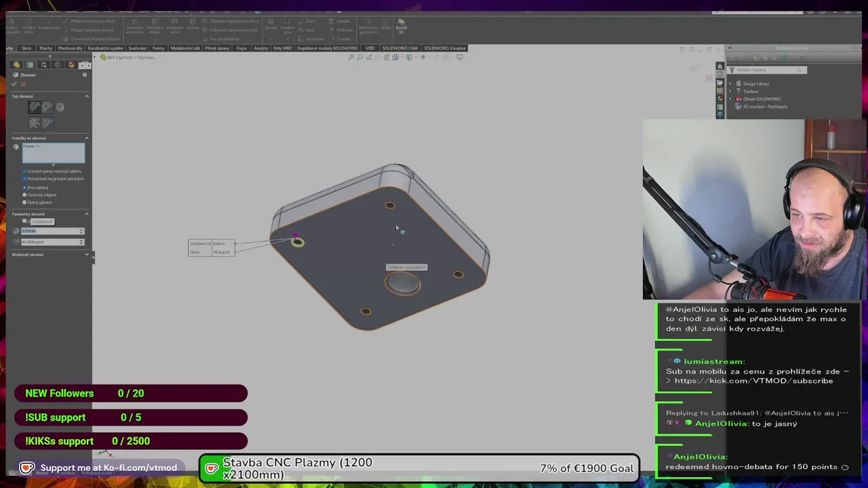Expand Toolbox tree node
The image size is (868, 488).
[x=730, y=91]
